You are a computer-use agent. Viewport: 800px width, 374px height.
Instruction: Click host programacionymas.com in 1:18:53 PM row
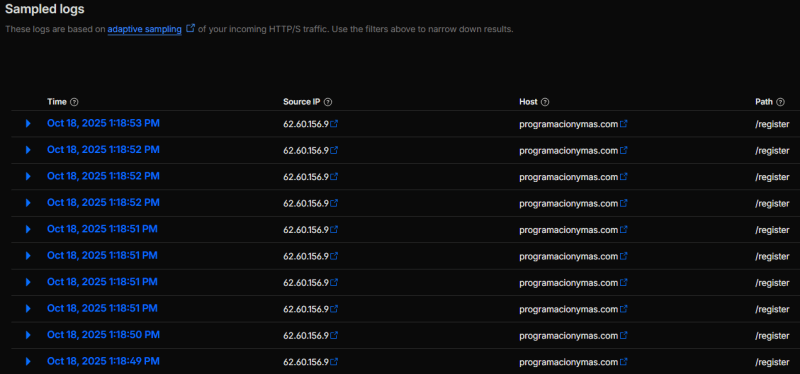(569, 124)
